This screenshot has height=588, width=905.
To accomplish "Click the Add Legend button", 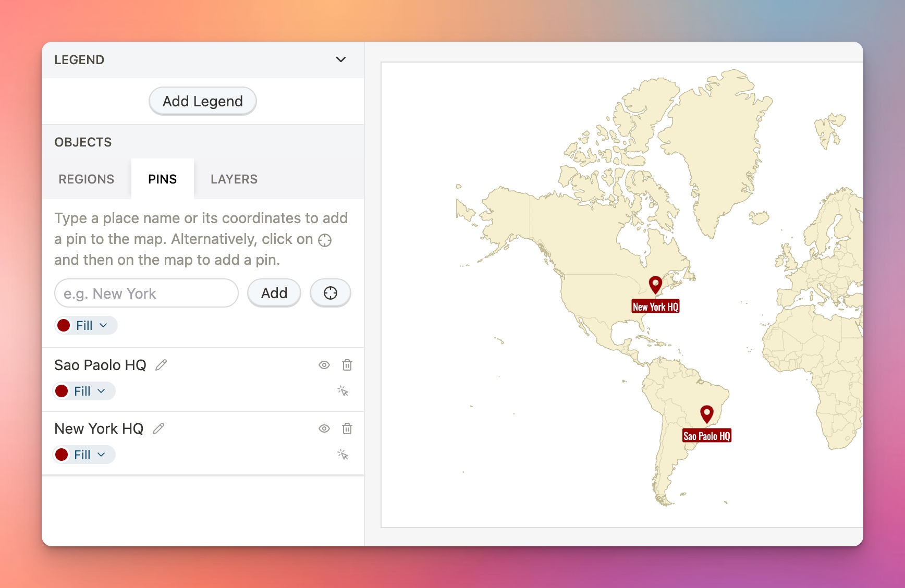I will coord(202,101).
